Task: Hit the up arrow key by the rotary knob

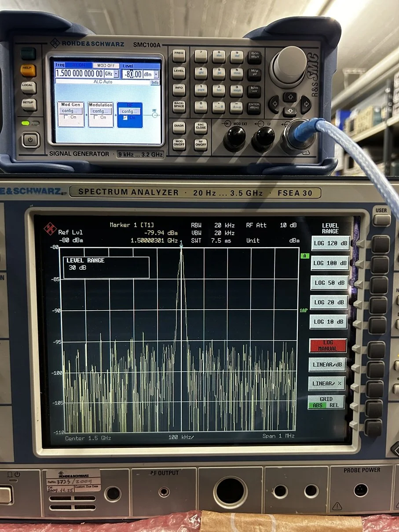Action: coord(289,97)
